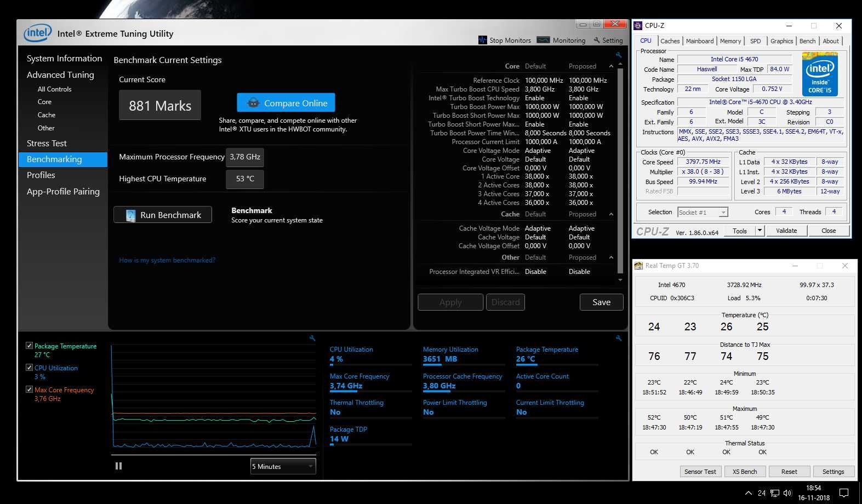This screenshot has width=862, height=504.
Task: Open Core under Advanced Tuning
Action: (44, 102)
